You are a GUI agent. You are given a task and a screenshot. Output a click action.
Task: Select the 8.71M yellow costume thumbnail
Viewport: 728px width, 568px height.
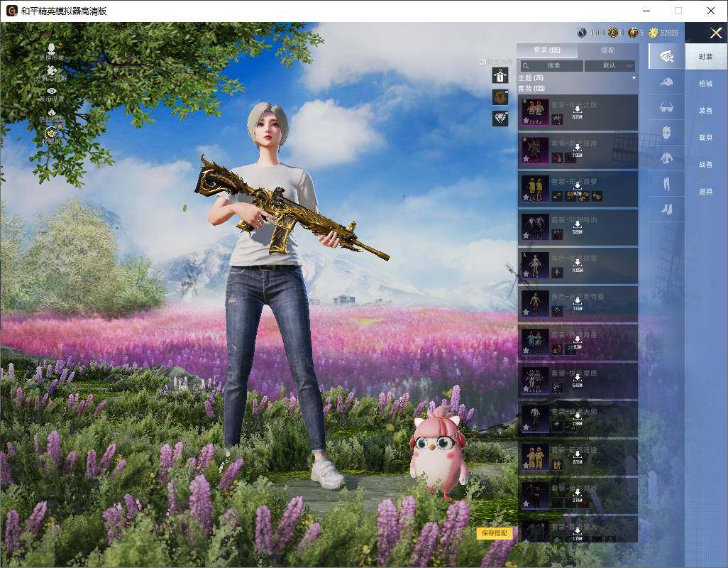[535, 457]
